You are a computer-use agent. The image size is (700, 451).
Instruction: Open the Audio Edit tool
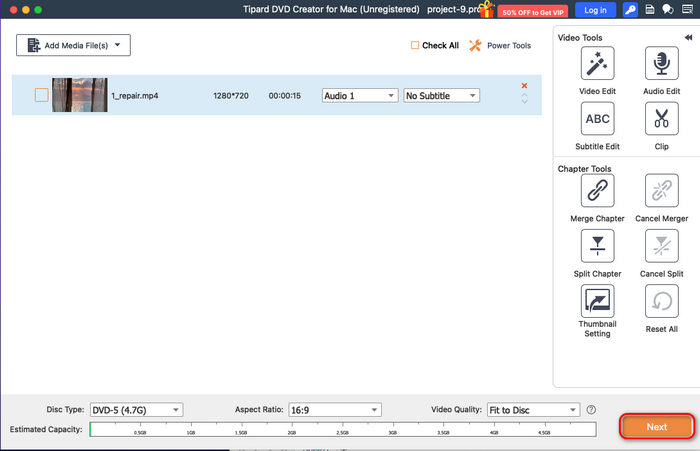point(662,63)
